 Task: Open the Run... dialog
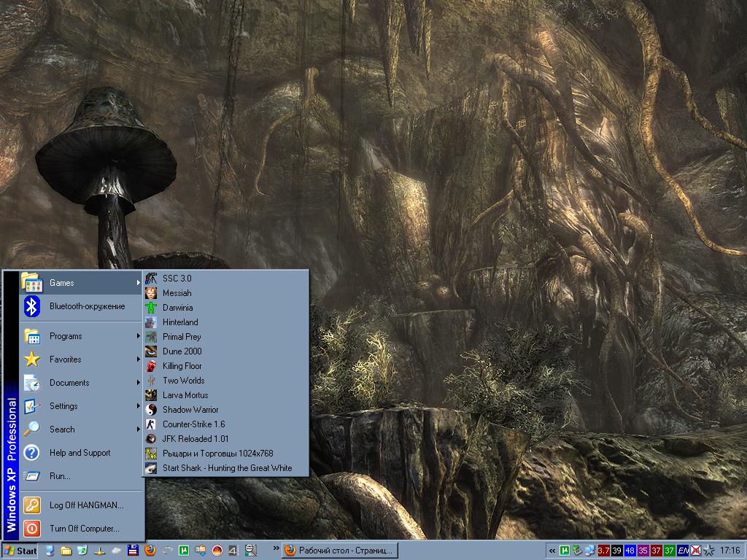81,476
